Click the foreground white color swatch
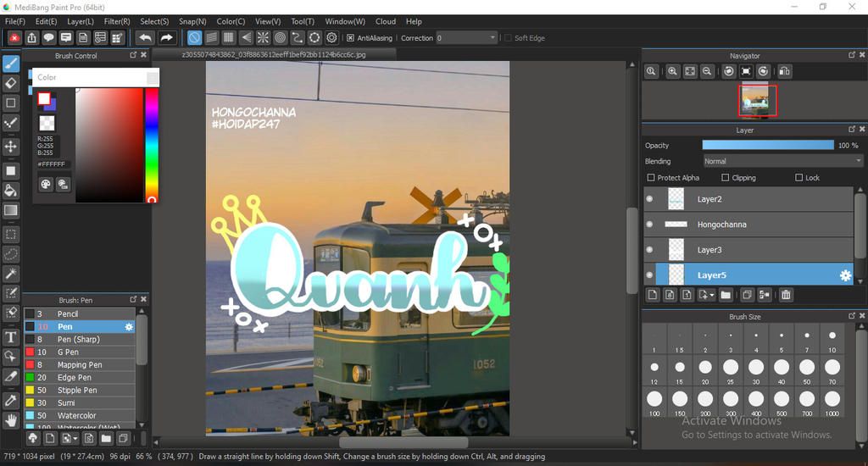868x466 pixels. tap(44, 99)
